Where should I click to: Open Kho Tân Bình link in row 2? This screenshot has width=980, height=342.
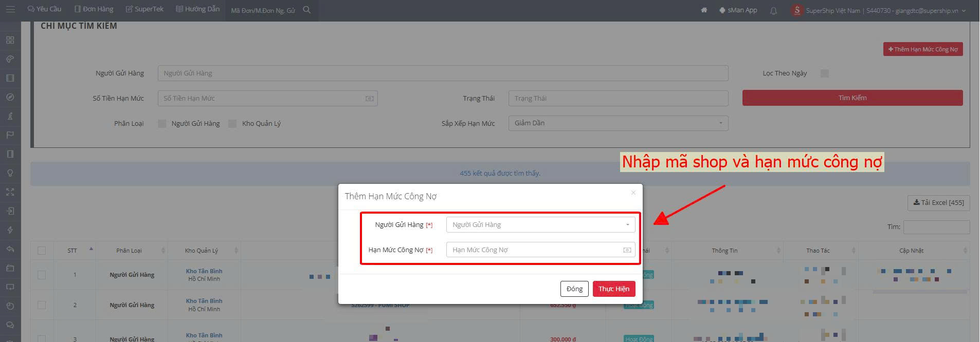click(x=204, y=301)
